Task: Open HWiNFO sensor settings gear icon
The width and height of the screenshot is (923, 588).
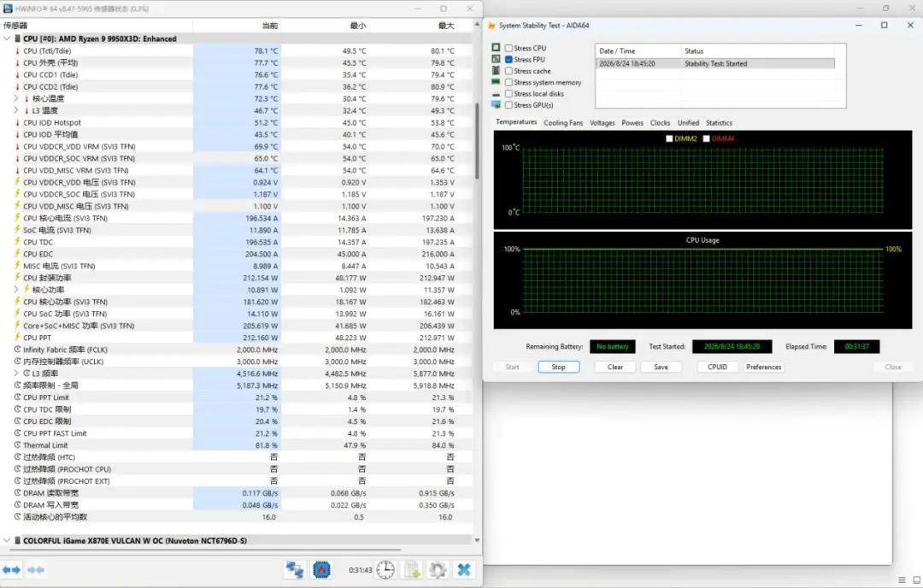Action: 438,570
